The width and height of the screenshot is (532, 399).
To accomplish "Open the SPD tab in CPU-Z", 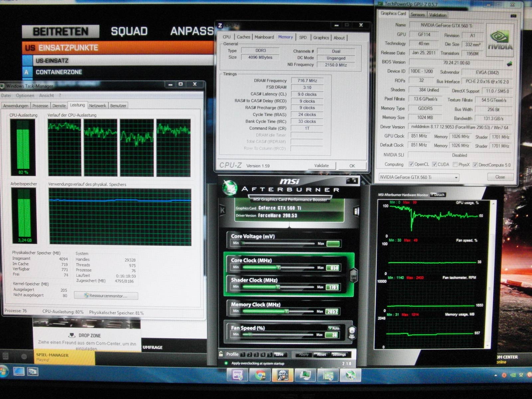I will (x=303, y=38).
